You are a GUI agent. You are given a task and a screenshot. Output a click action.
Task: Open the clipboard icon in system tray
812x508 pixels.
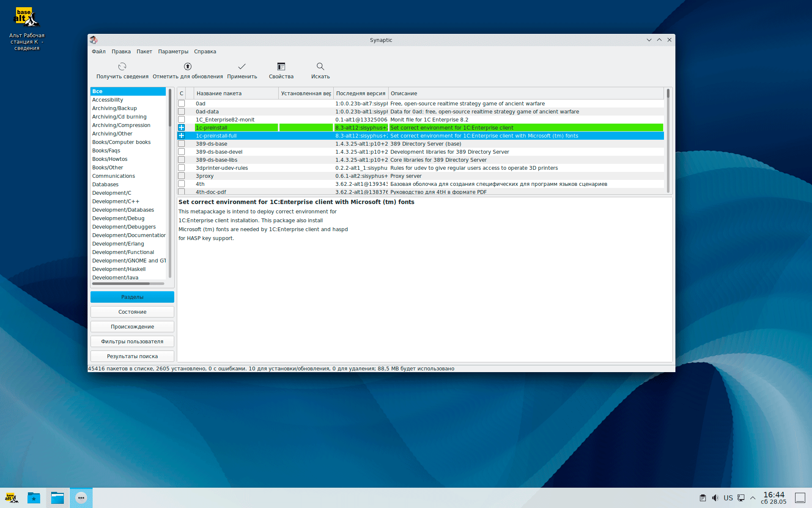point(702,498)
